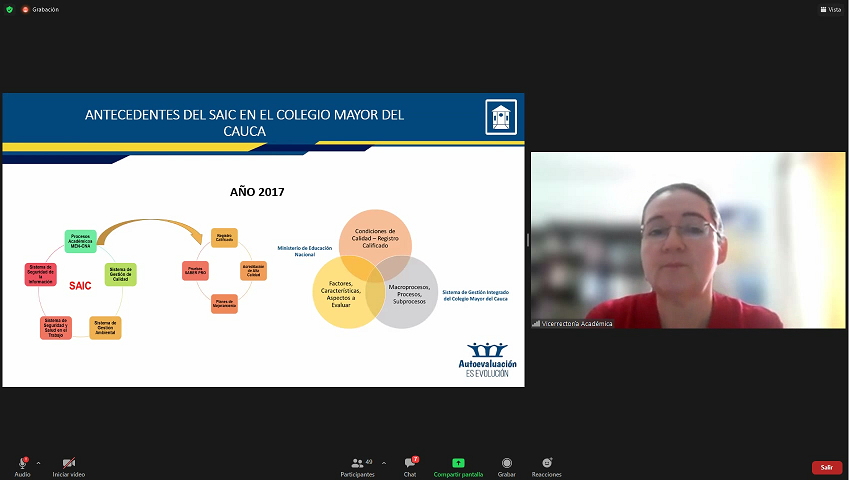Screen dimensions: 849x480
Task: Click Ministerio de Educación Nacional label
Action: click(305, 251)
